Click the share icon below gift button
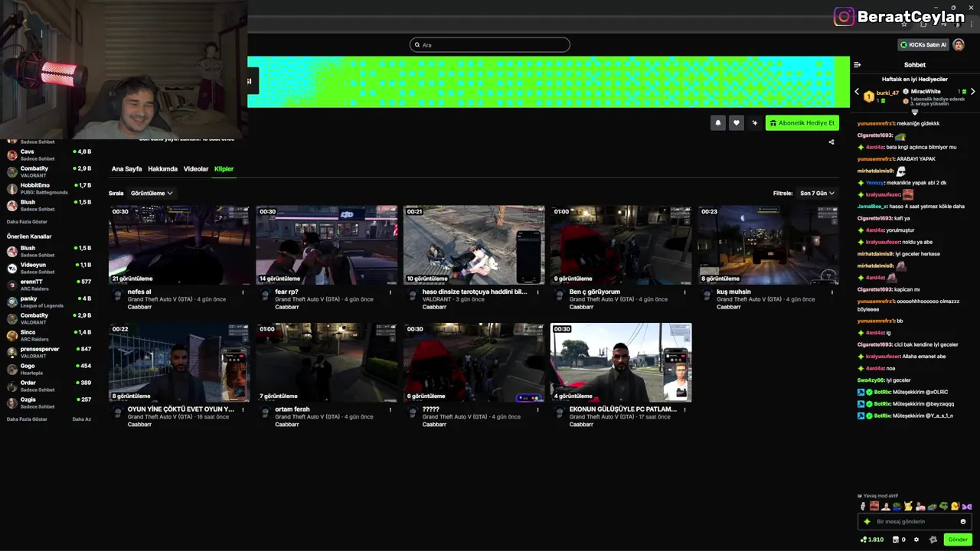The width and height of the screenshot is (980, 551). pos(831,142)
